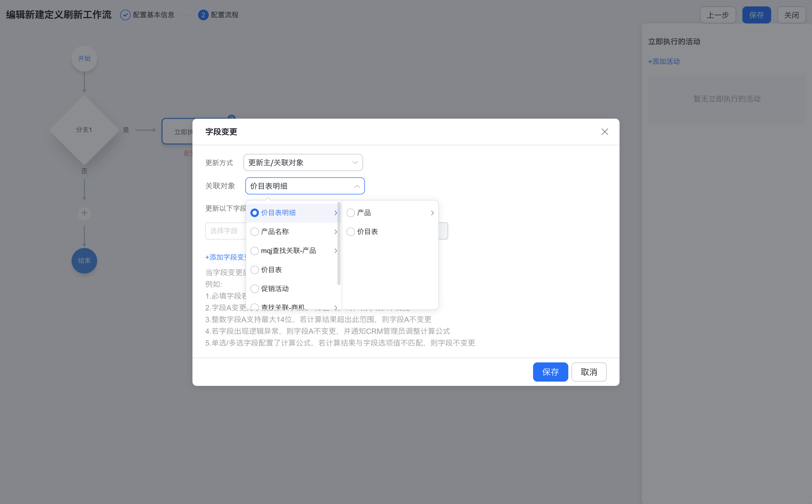Select the 产品名称 radio button
812x504 pixels.
(255, 232)
